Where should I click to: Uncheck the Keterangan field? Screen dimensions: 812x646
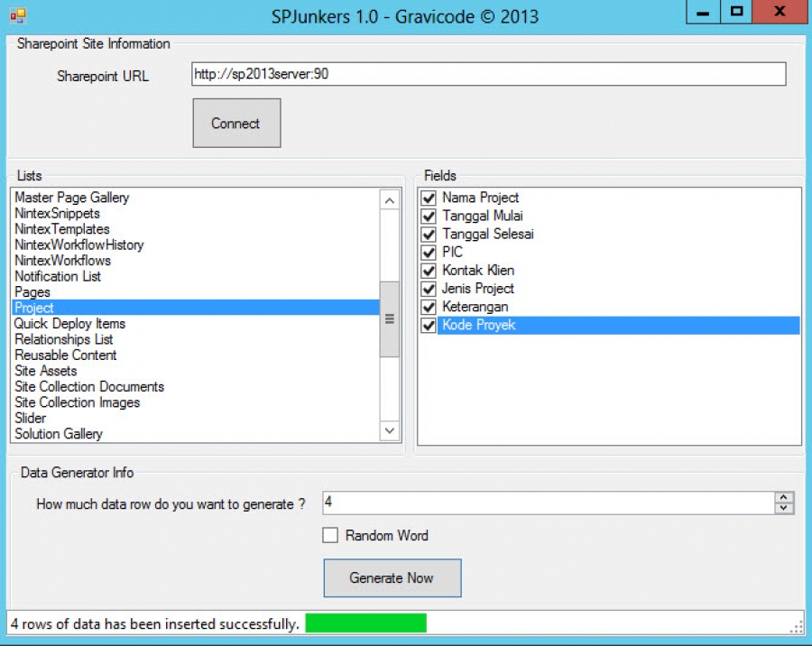(x=428, y=307)
